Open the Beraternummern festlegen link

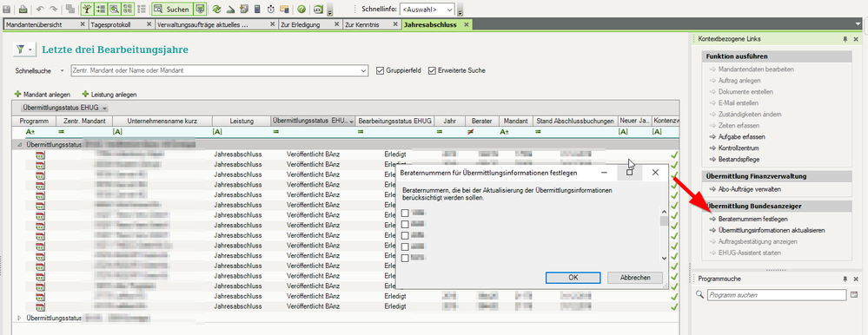pyautogui.click(x=752, y=219)
